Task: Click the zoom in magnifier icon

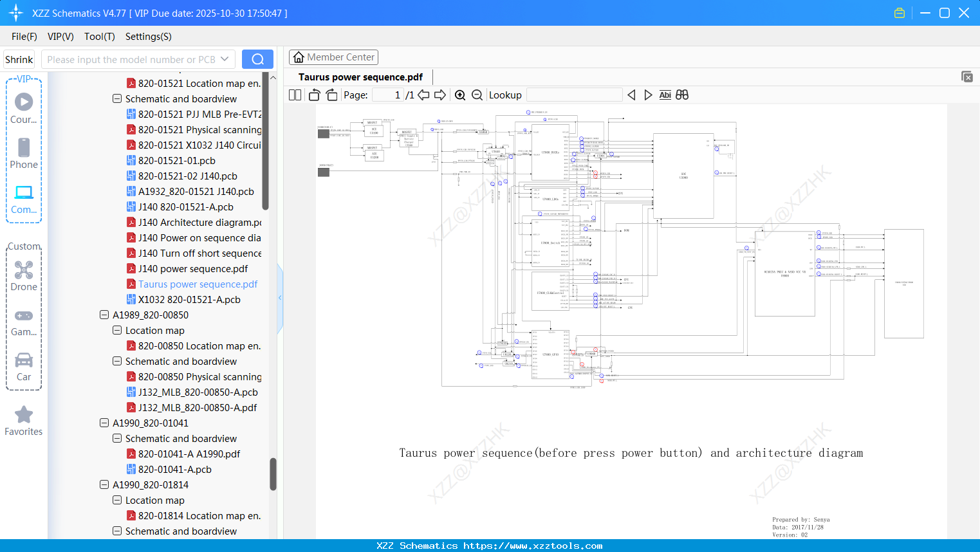Action: click(x=460, y=95)
